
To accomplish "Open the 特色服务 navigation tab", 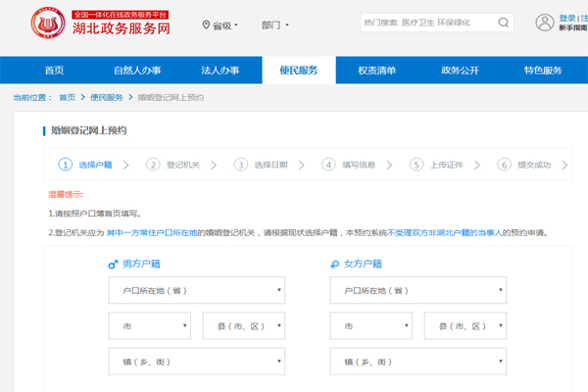I will [x=543, y=71].
